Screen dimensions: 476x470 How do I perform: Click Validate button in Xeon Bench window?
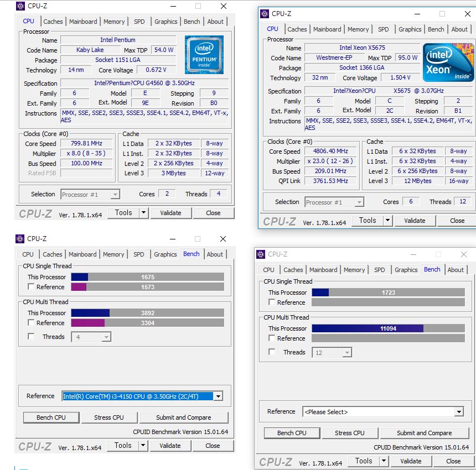point(411,461)
